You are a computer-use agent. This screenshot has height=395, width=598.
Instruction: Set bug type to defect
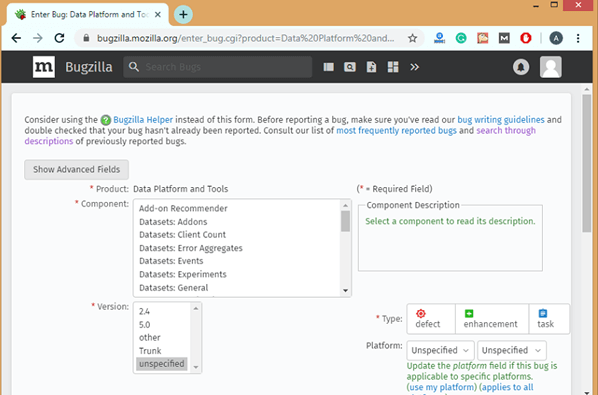(x=431, y=319)
